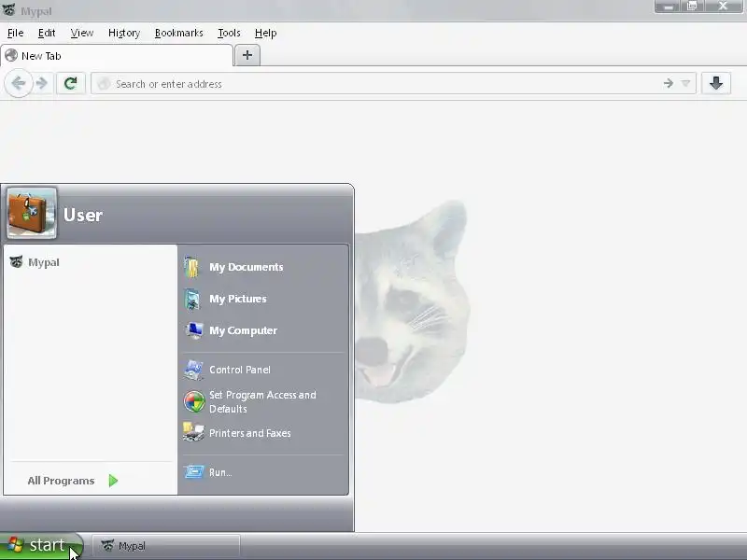747x560 pixels.
Task: Open the Downloads arrow button
Action: point(715,83)
